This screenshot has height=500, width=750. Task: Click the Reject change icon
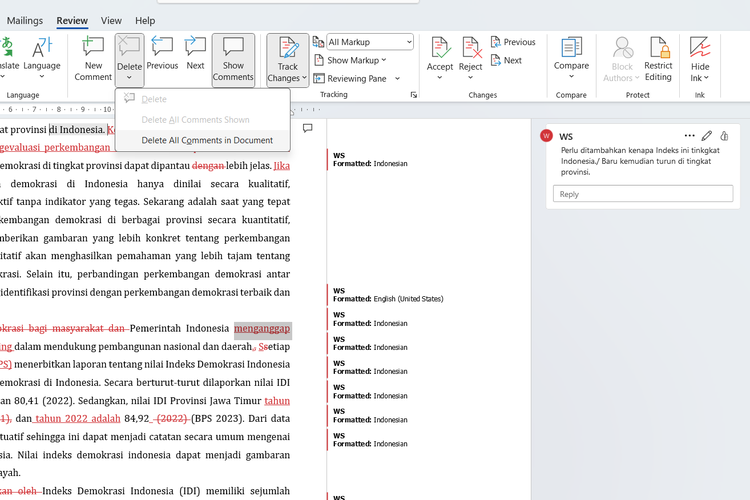[x=471, y=48]
